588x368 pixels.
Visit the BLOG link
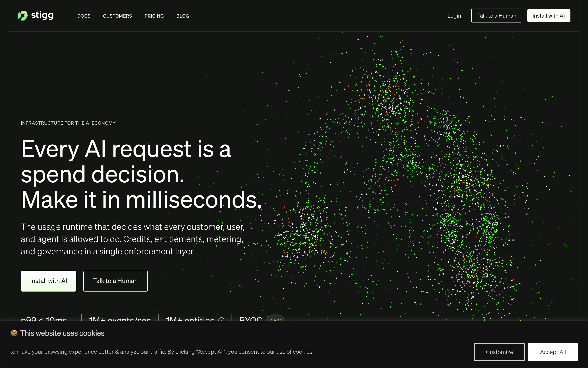183,16
